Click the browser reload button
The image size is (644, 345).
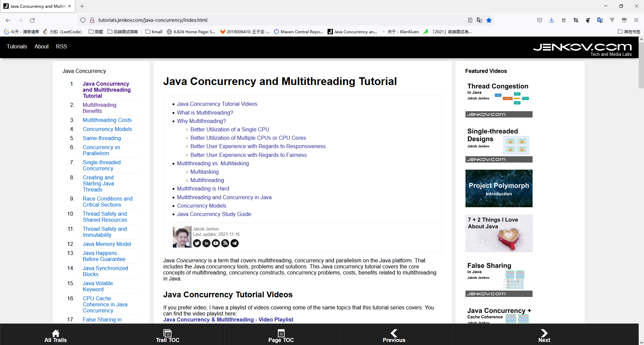click(32, 20)
